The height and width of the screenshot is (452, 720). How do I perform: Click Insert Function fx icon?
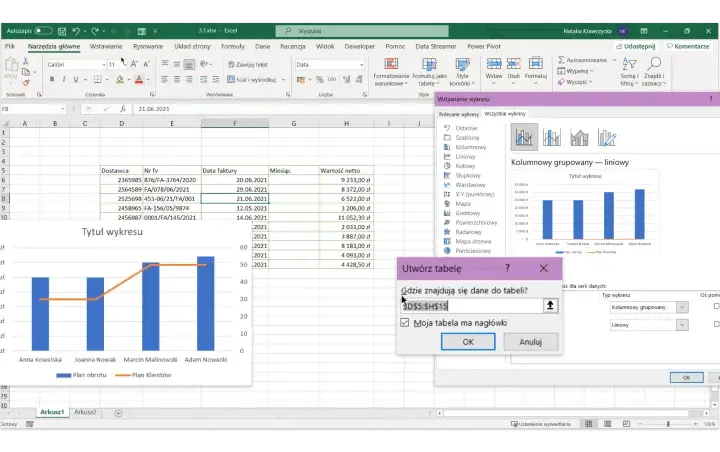123,109
